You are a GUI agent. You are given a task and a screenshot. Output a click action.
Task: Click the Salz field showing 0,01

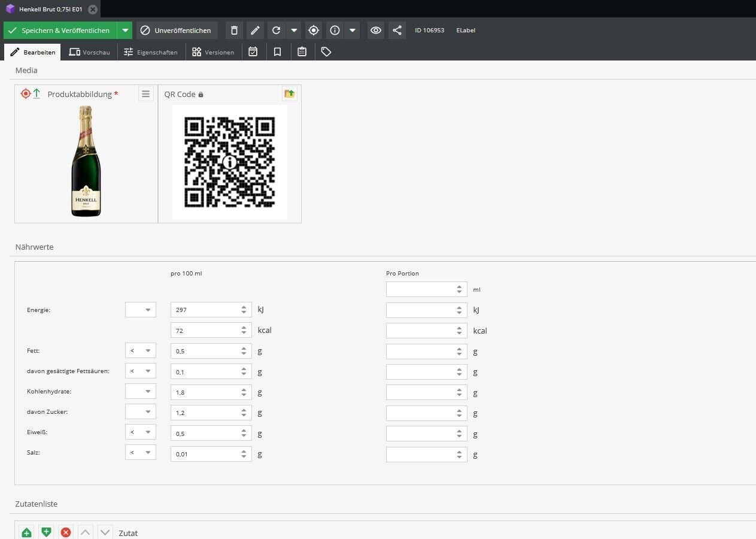pos(211,454)
